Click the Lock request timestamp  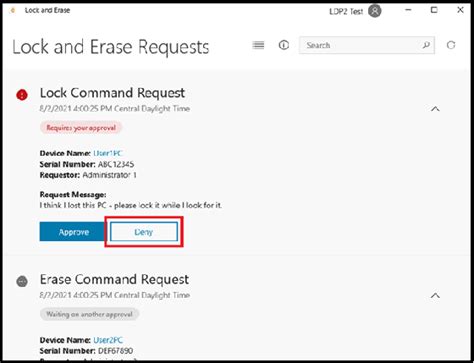[x=115, y=109]
